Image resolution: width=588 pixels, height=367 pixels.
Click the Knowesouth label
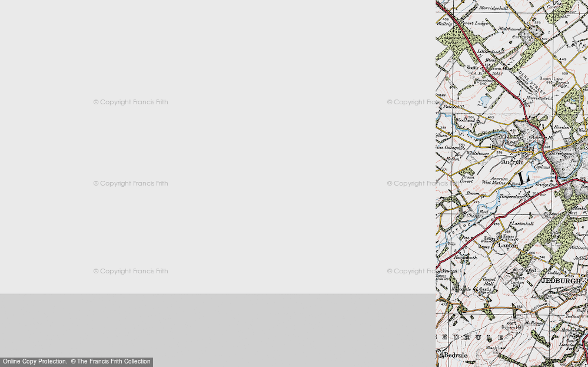click(x=466, y=257)
